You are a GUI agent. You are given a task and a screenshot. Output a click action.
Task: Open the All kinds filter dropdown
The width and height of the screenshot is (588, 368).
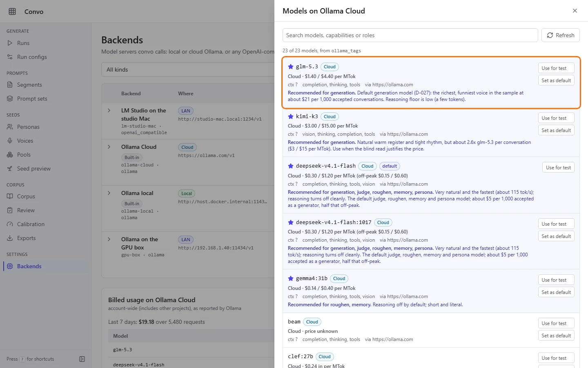[188, 70]
